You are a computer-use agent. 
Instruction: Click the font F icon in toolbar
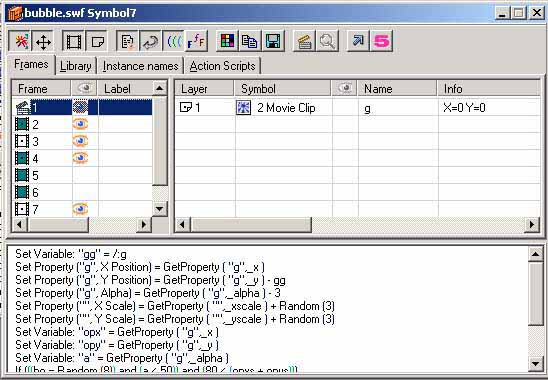point(196,42)
